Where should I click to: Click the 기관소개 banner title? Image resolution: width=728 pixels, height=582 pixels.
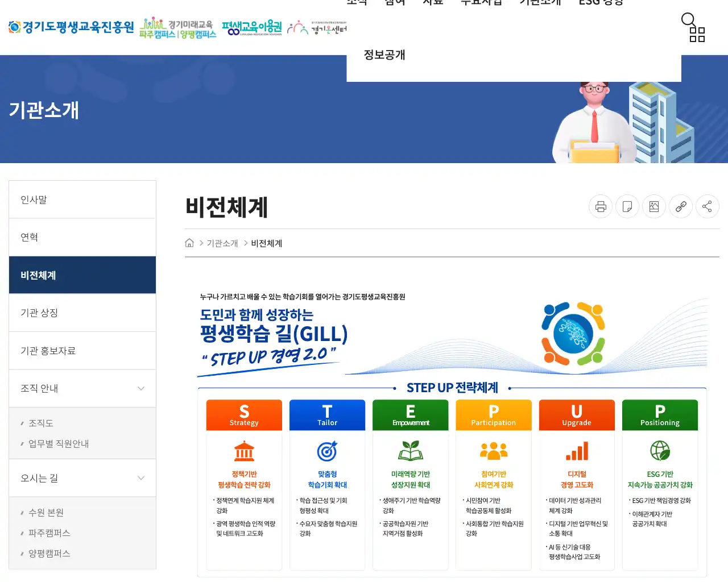(x=44, y=110)
